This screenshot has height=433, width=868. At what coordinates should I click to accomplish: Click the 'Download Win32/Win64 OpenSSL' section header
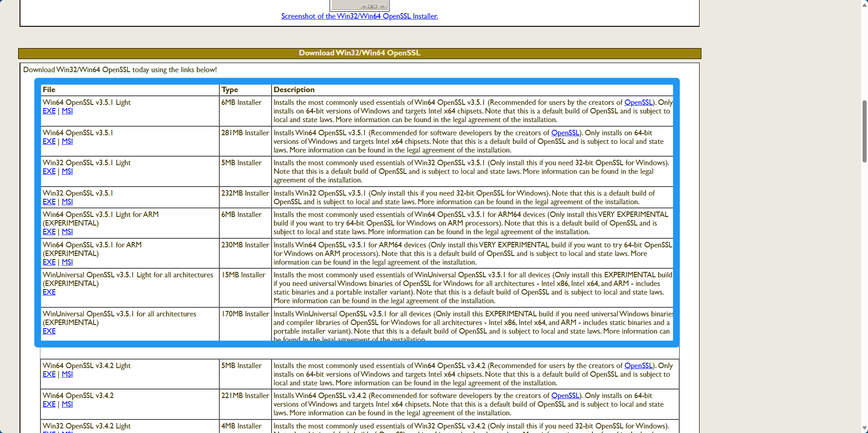tap(360, 53)
